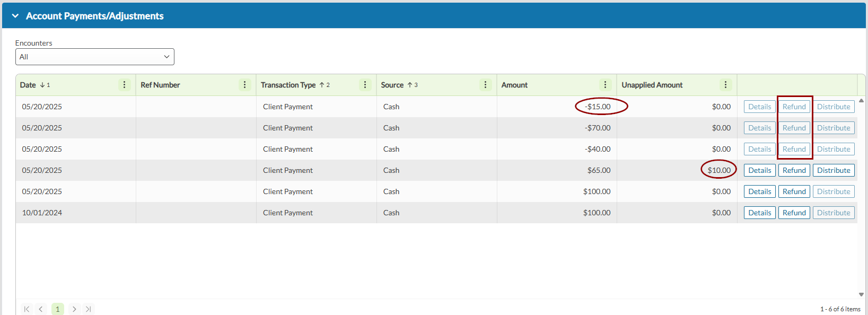
Task: Collapse the Account Payments/Adjustments section
Action: coord(15,16)
